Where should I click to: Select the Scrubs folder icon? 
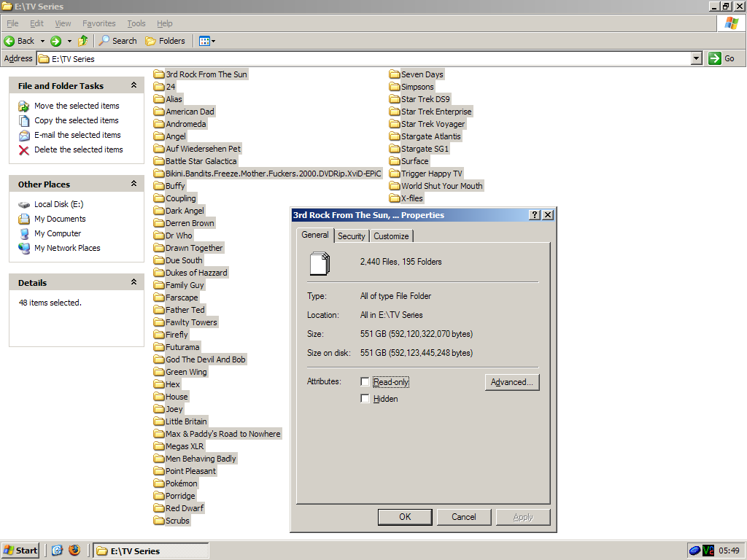(158, 521)
